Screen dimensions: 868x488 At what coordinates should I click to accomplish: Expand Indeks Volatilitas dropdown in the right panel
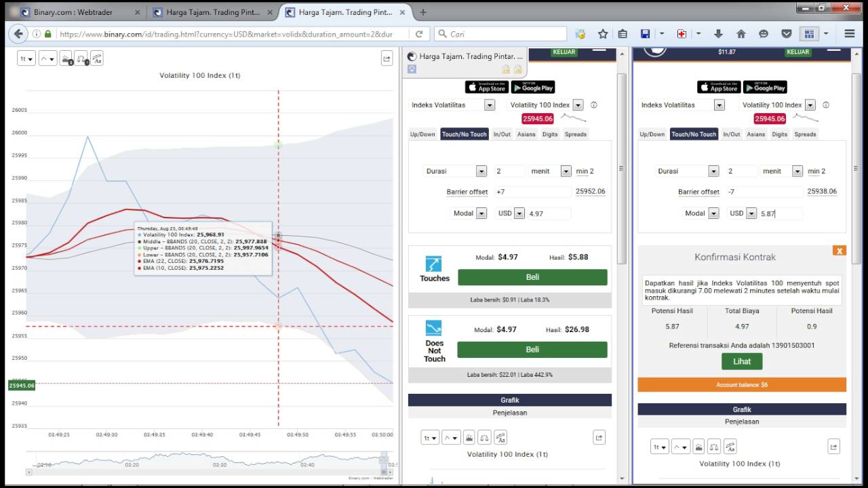click(719, 105)
